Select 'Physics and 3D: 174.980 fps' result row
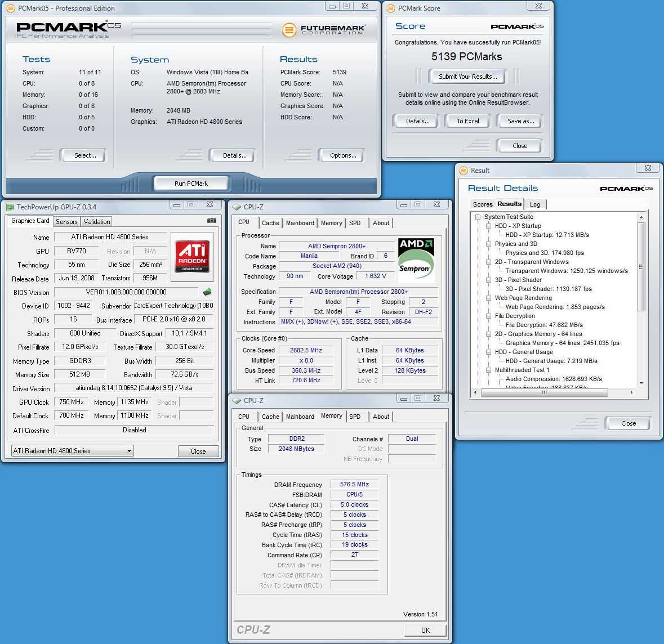This screenshot has height=644, width=664. tap(545, 253)
